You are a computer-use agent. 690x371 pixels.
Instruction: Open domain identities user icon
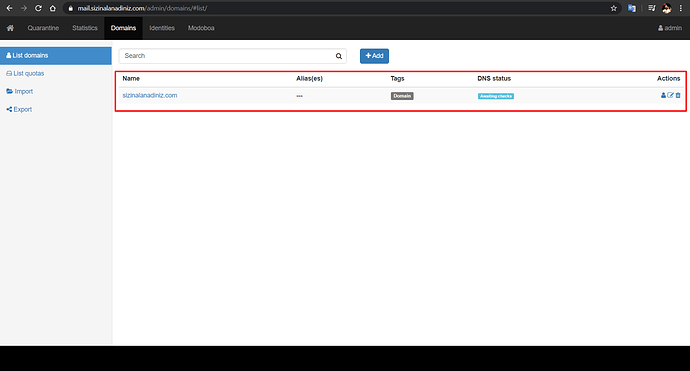tap(663, 95)
